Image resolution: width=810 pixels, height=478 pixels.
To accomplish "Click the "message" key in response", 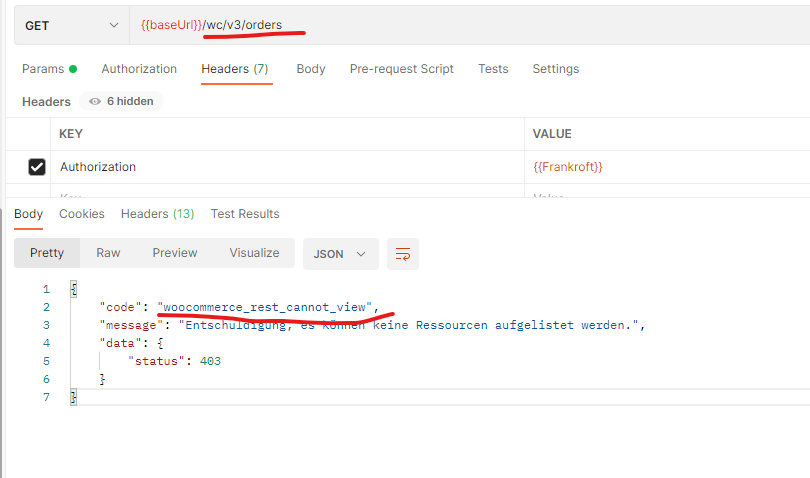I will point(132,325).
